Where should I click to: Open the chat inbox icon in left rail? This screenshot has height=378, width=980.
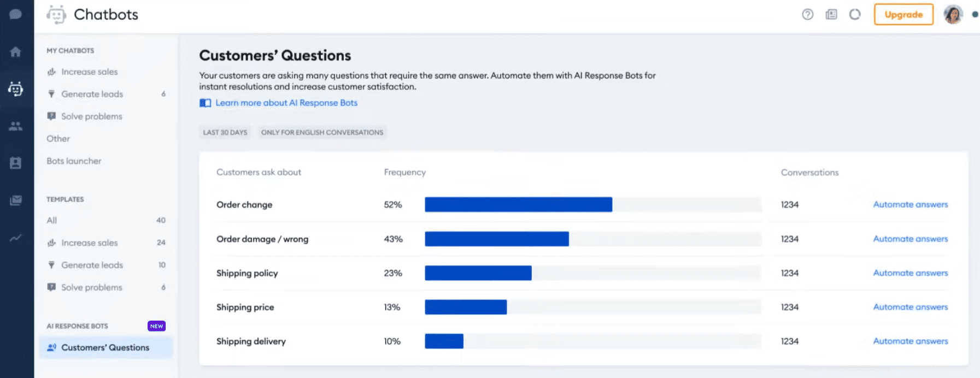point(16,15)
